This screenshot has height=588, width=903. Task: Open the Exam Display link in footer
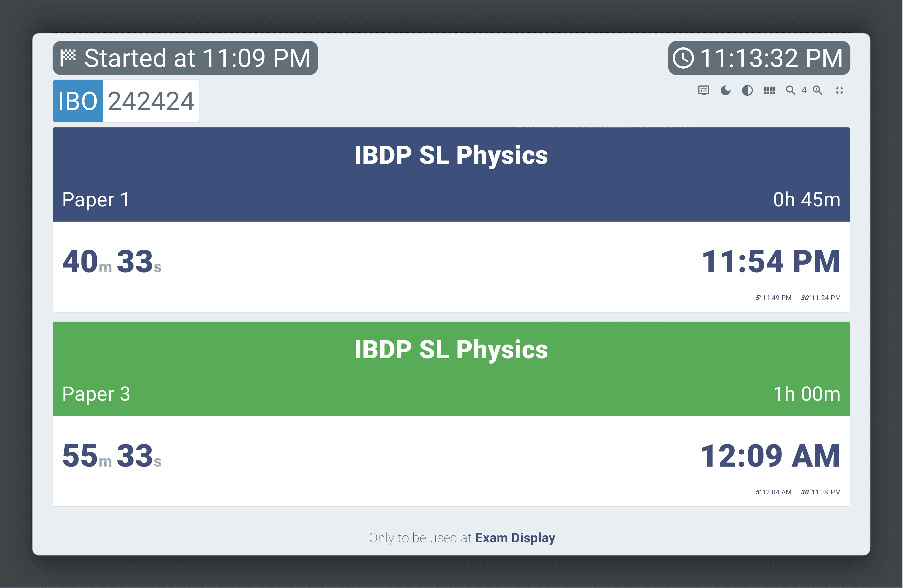pos(515,538)
